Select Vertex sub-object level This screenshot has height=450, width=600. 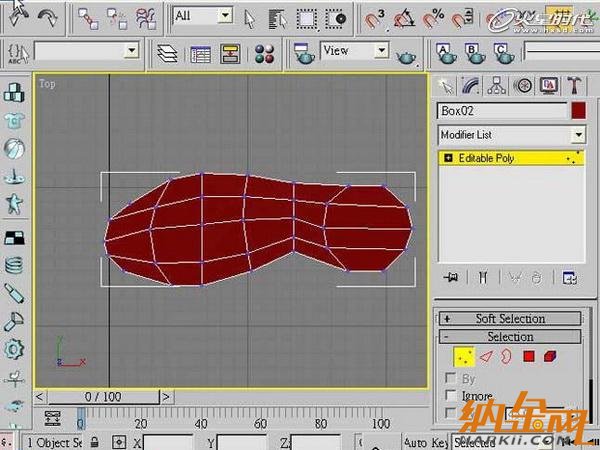tap(464, 357)
